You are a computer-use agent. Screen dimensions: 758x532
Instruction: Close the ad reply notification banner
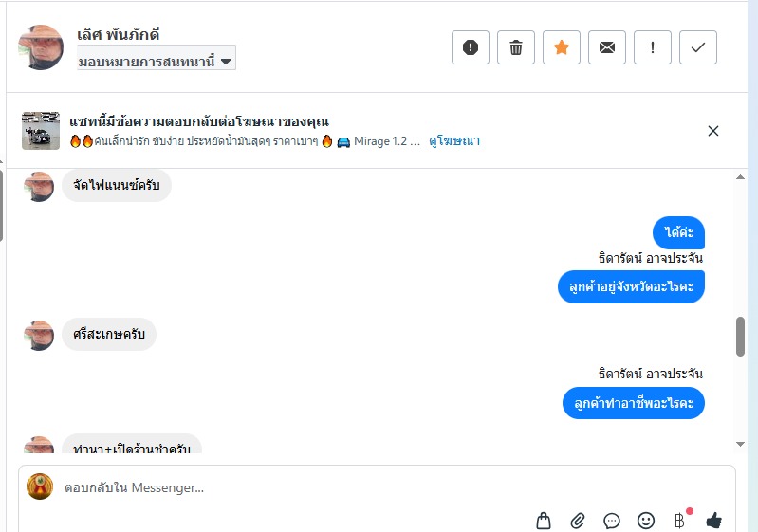coord(713,131)
